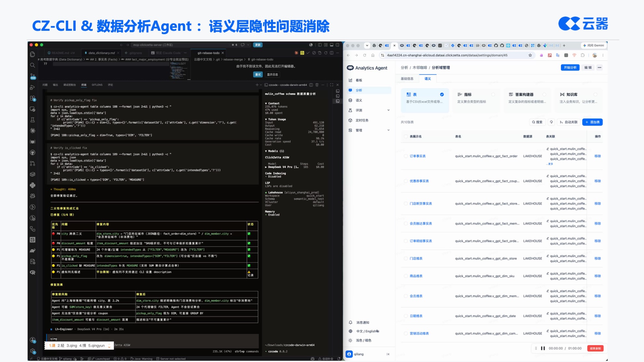Click browser back arrow in Chrome window
644x362 pixels.
[348, 55]
